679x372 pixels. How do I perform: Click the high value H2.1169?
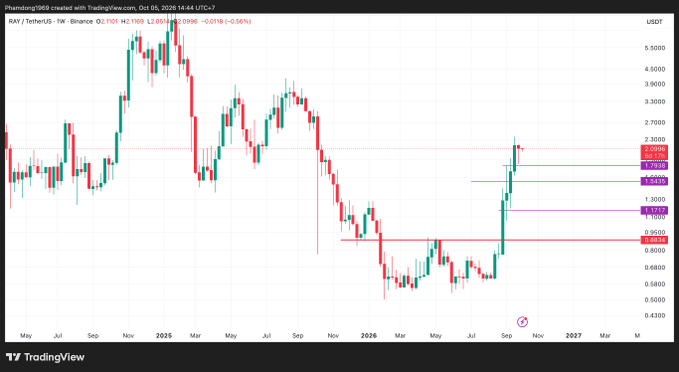tap(132, 21)
